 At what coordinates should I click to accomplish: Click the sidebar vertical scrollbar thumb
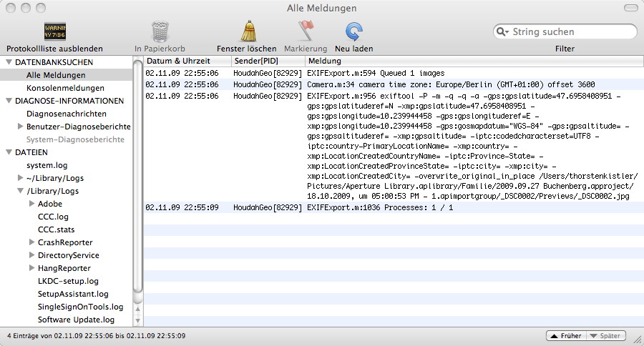[137, 176]
